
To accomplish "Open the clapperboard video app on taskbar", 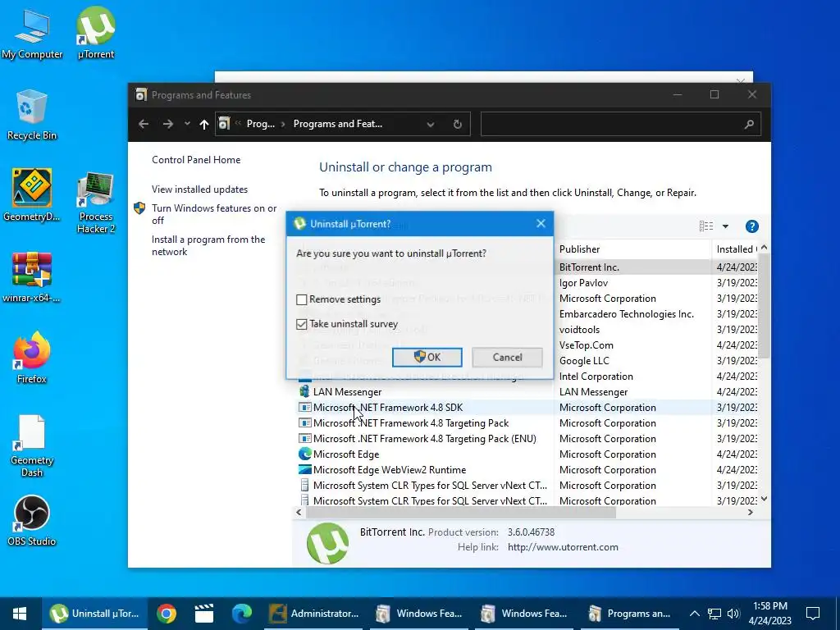I will [204, 613].
